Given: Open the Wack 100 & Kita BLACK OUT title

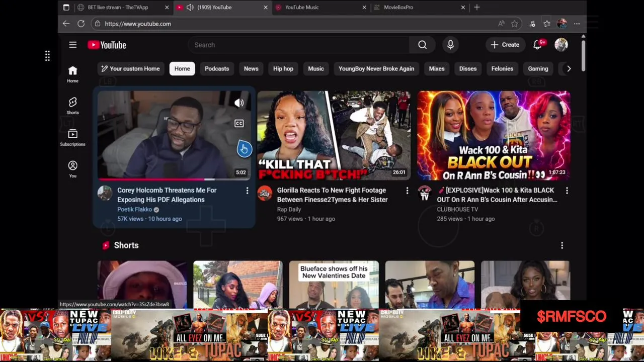Looking at the screenshot, I should point(497,195).
